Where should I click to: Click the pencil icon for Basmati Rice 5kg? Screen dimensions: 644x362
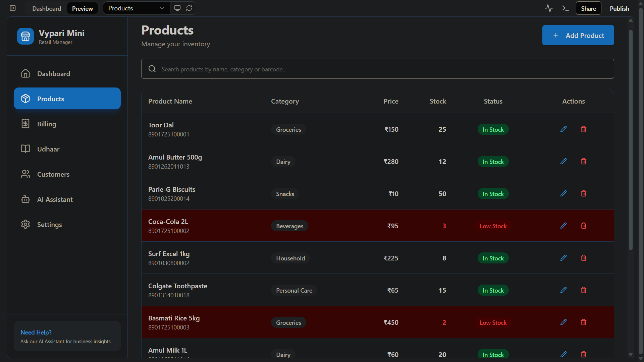(x=563, y=322)
